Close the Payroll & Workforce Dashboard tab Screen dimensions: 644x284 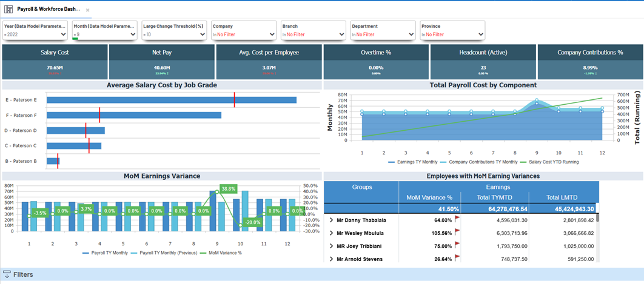pyautogui.click(x=87, y=10)
